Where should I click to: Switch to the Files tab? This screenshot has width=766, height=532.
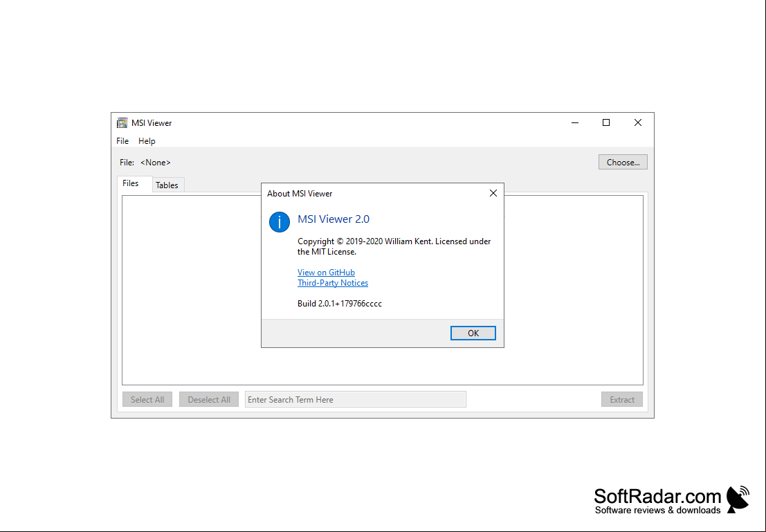(135, 184)
